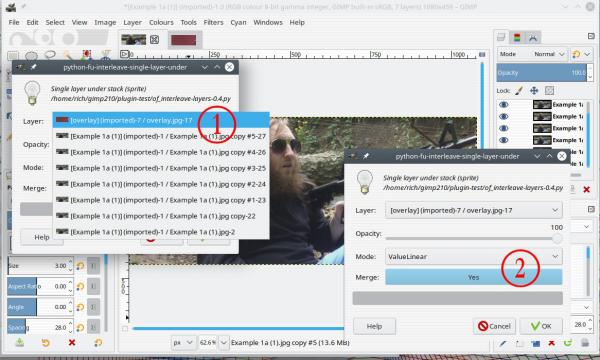Open the Channels tab icon in dock

click(x=517, y=37)
